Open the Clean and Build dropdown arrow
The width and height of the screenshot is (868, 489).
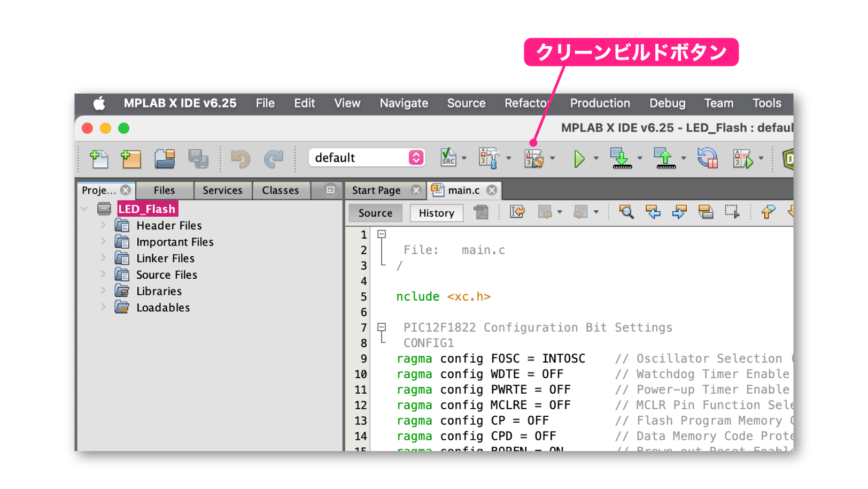[552, 158]
